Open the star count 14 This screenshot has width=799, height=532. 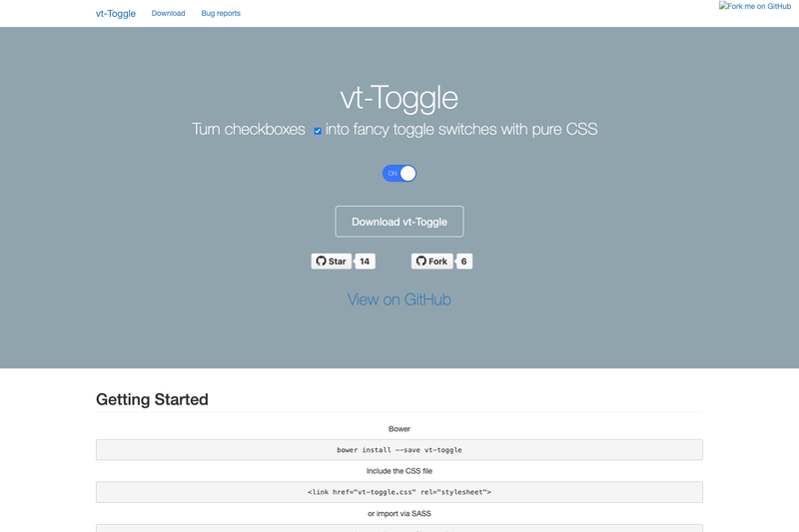click(365, 262)
